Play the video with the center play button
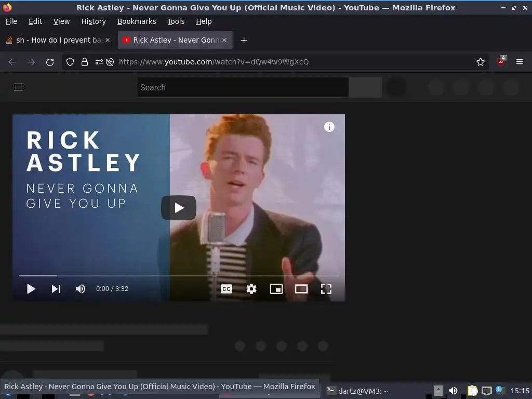532x399 pixels. tap(179, 208)
